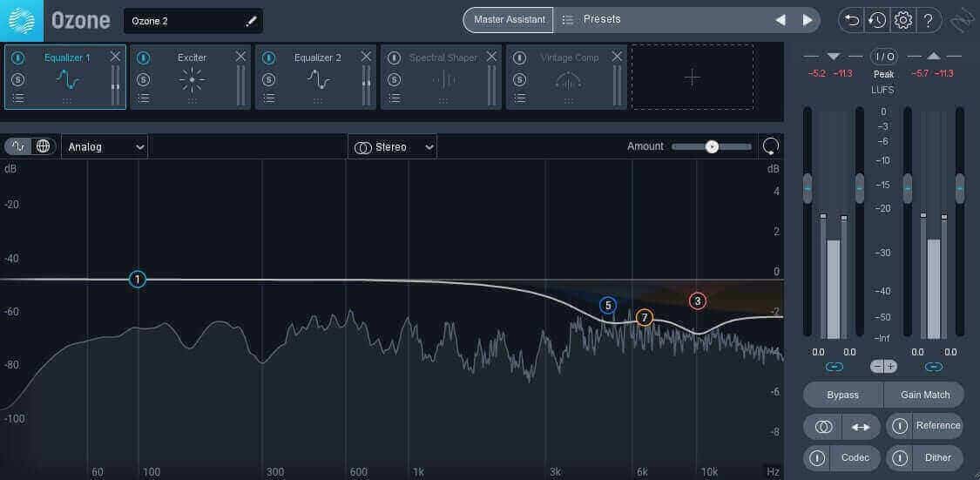Add a new module with plus slot
The height and width of the screenshot is (480, 980).
(x=692, y=77)
